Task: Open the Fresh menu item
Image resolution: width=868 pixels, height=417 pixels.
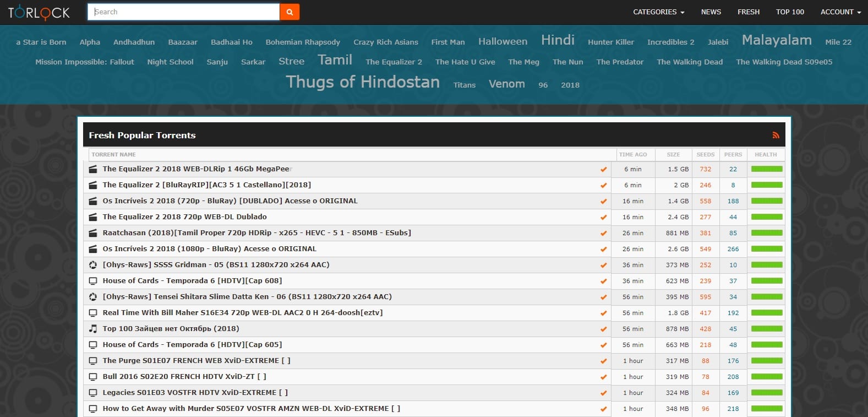Action: click(748, 12)
